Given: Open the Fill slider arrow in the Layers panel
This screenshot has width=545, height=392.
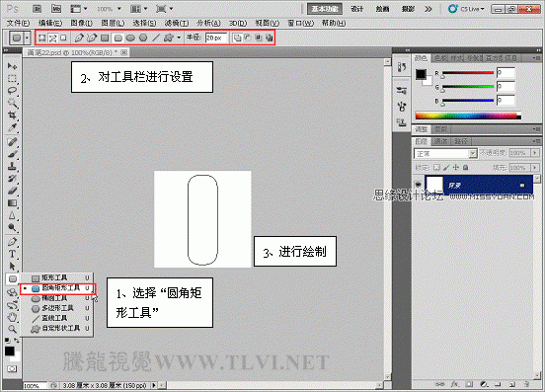Looking at the screenshot, I should (535, 168).
